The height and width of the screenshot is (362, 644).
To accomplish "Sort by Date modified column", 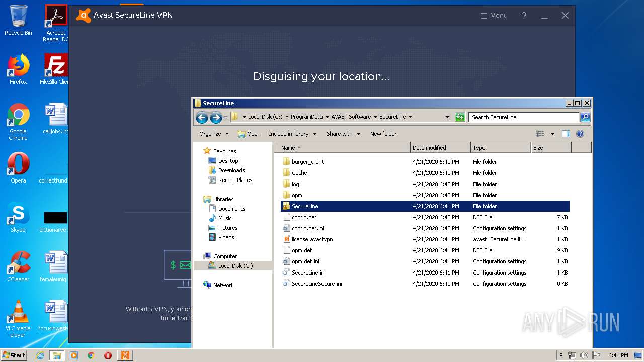I will tap(440, 148).
